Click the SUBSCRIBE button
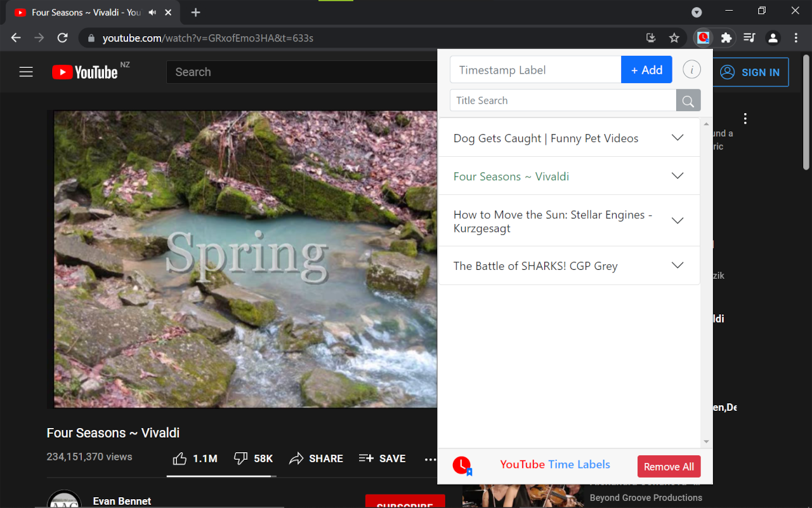The image size is (812, 508). click(x=405, y=501)
